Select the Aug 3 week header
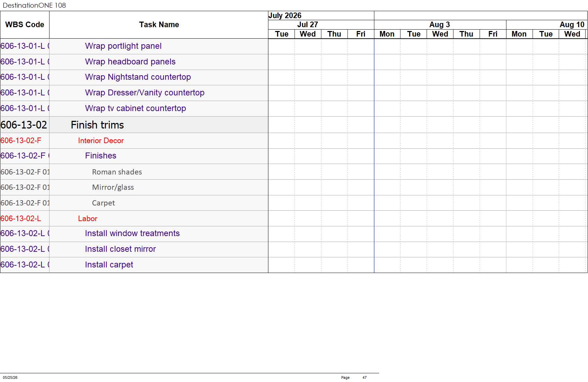 (440, 25)
